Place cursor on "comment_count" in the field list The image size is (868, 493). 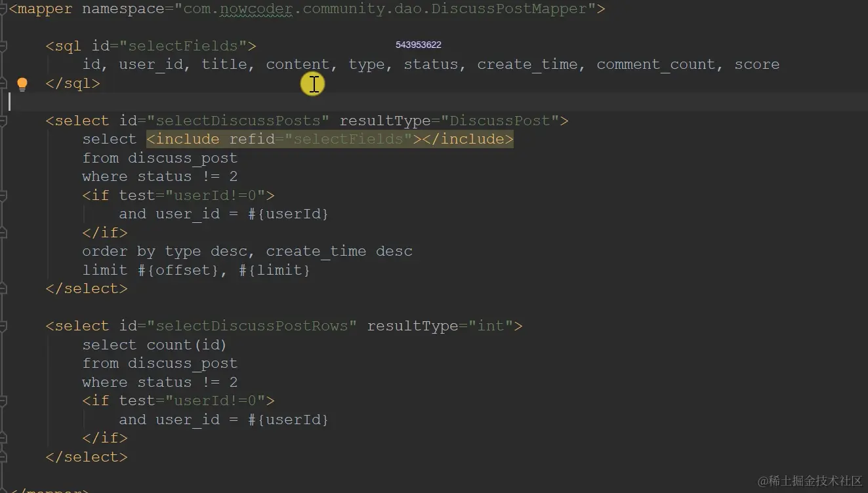(655, 64)
